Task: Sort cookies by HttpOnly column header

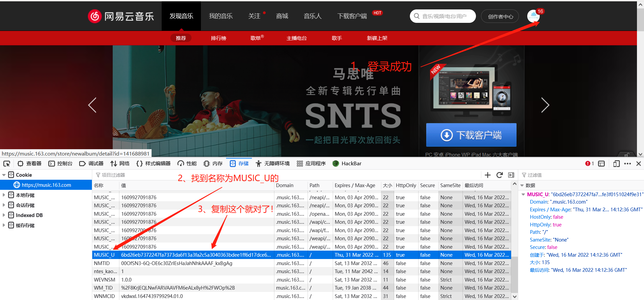Action: click(x=406, y=185)
